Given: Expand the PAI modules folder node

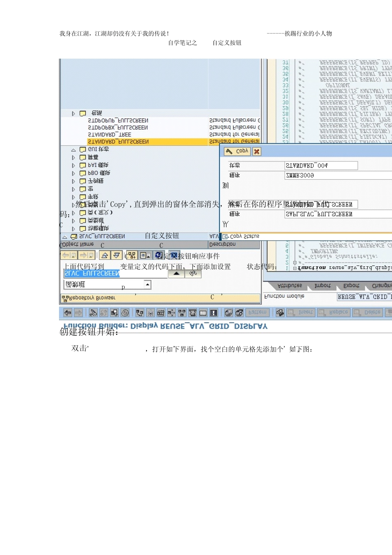Looking at the screenshot, I should (x=73, y=165).
